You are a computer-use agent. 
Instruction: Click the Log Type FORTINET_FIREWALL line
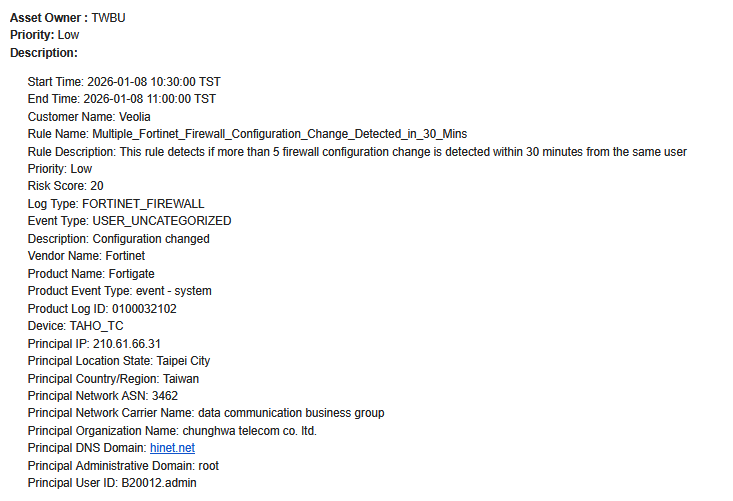[116, 204]
